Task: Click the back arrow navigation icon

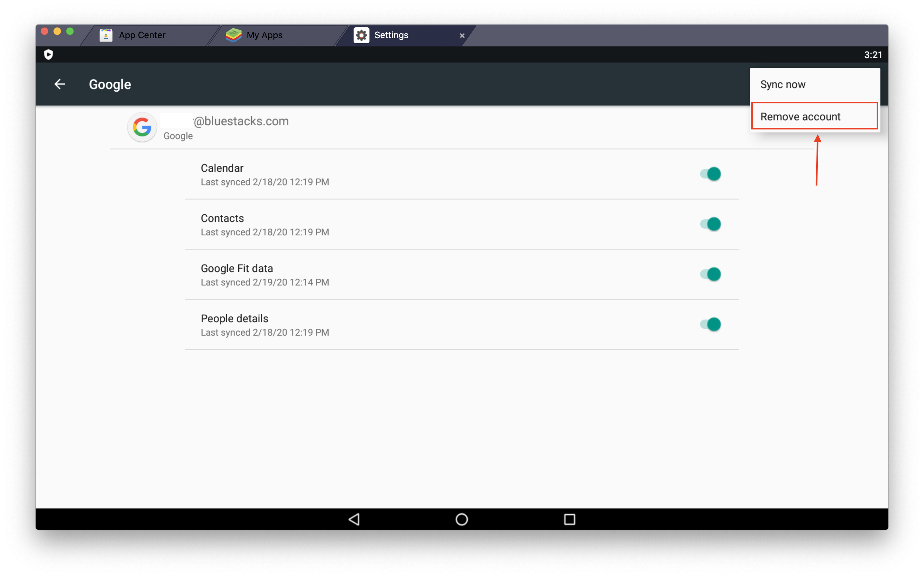Action: click(x=60, y=84)
